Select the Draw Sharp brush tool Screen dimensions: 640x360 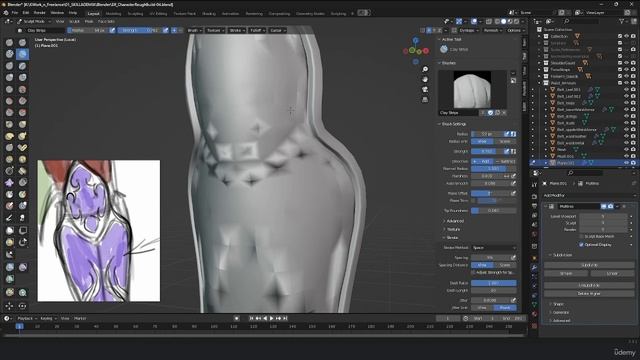click(22, 42)
